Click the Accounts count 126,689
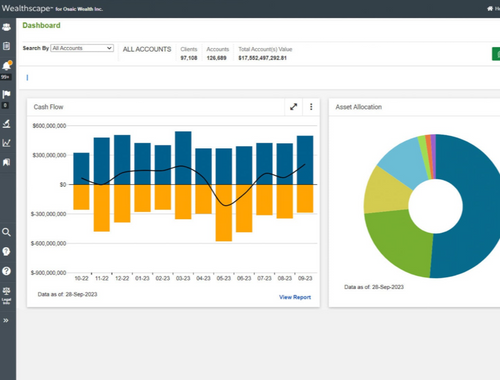This screenshot has width=500, height=380. point(217,58)
